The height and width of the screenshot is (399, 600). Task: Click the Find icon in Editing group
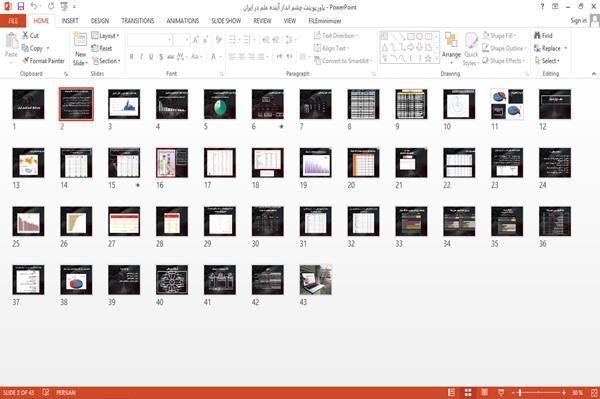(537, 36)
